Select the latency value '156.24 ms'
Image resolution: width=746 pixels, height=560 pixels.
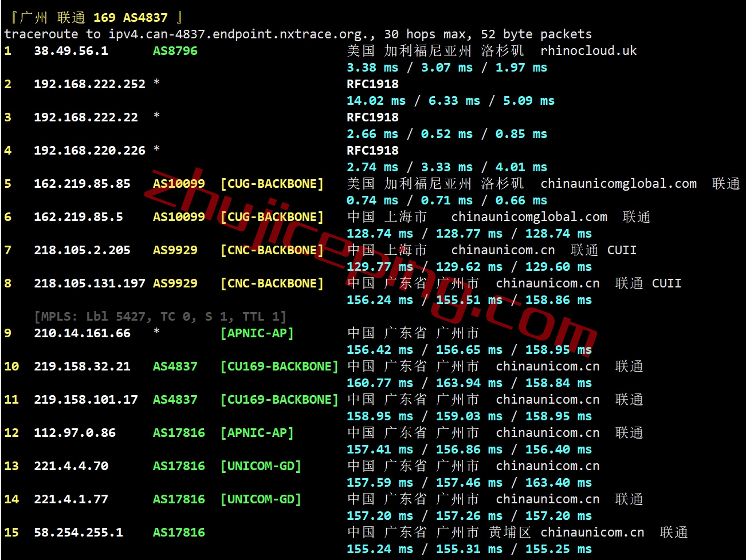coord(380,300)
